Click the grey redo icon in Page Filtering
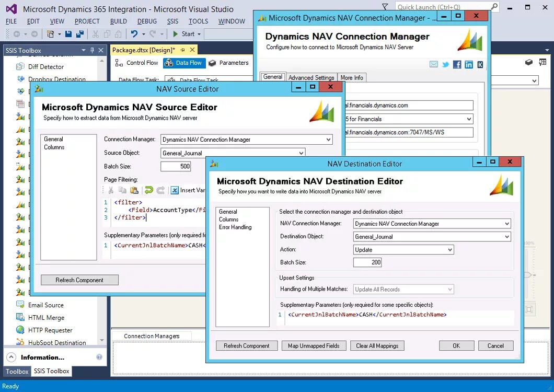554x392 pixels. (160, 190)
